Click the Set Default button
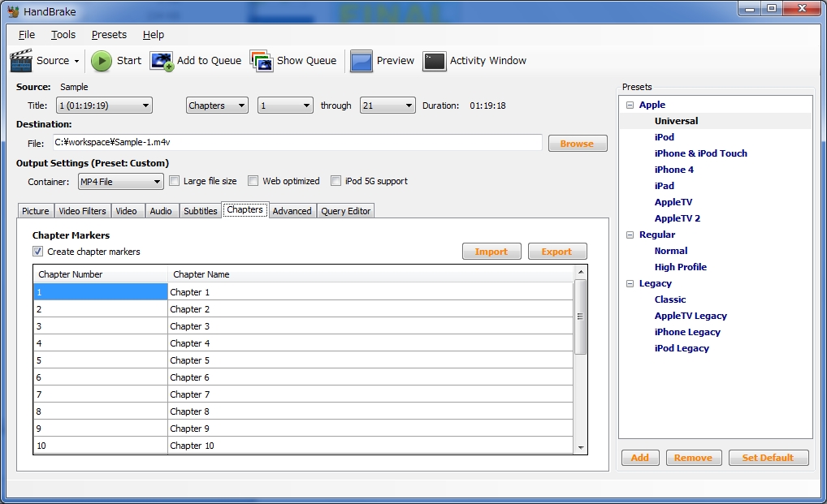Screen dimensions: 827x504 [768, 458]
